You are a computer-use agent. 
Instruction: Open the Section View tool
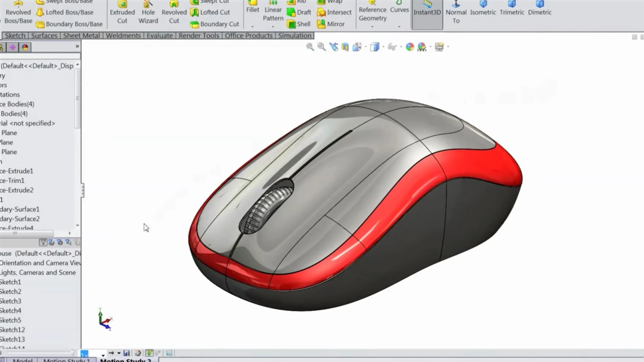[345, 47]
